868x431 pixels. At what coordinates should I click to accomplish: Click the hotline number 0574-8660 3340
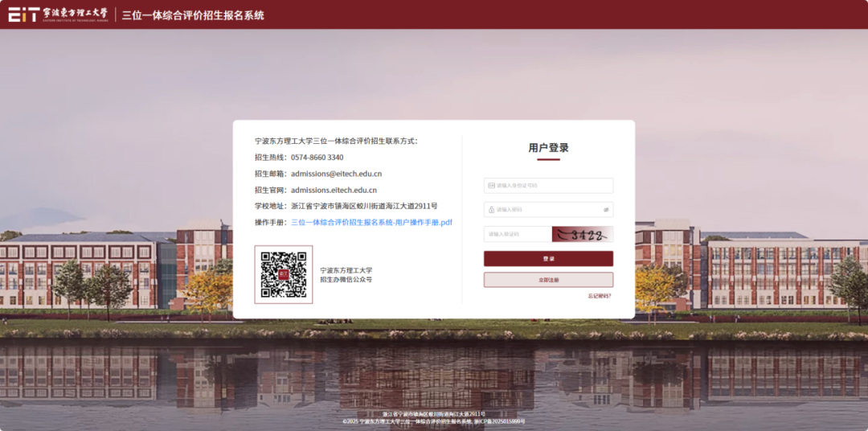coord(317,158)
